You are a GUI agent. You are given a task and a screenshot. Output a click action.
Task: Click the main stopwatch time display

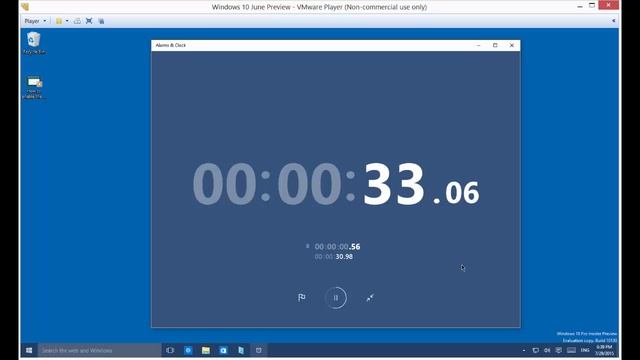[x=336, y=184]
